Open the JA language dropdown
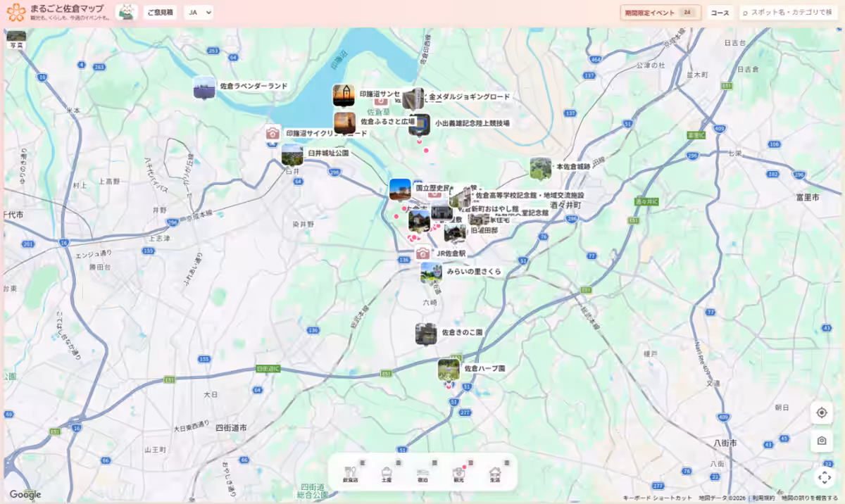This screenshot has width=845, height=504. (198, 13)
